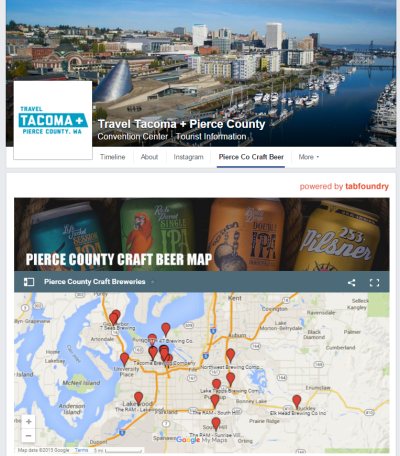This screenshot has height=456, width=400.
Task: Star the Pierce County Craft Breweries map
Action: tap(153, 282)
